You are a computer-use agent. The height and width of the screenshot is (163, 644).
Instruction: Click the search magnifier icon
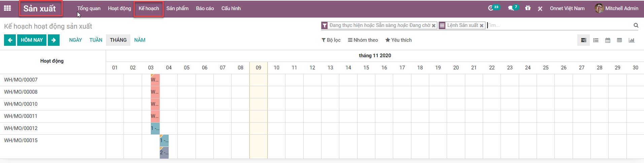pyautogui.click(x=636, y=25)
